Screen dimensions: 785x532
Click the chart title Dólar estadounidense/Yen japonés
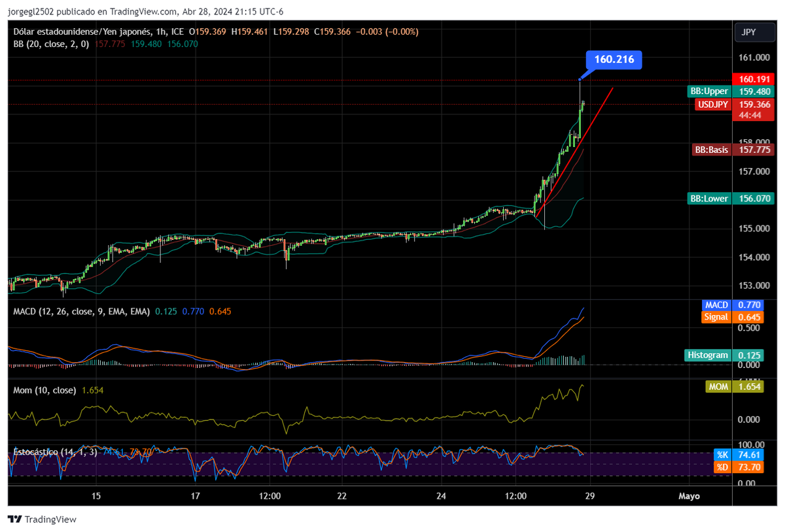click(80, 31)
